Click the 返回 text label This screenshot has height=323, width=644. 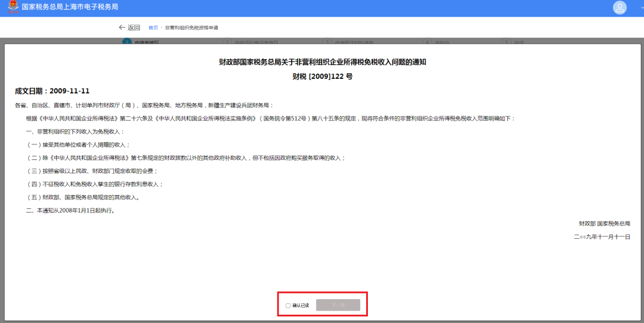point(134,27)
